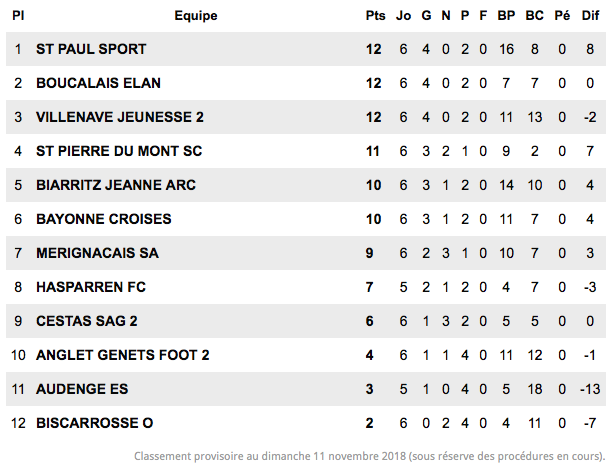Select the BOUCALAIS ELAN team row
This screenshot has width=612, height=467.
[306, 83]
